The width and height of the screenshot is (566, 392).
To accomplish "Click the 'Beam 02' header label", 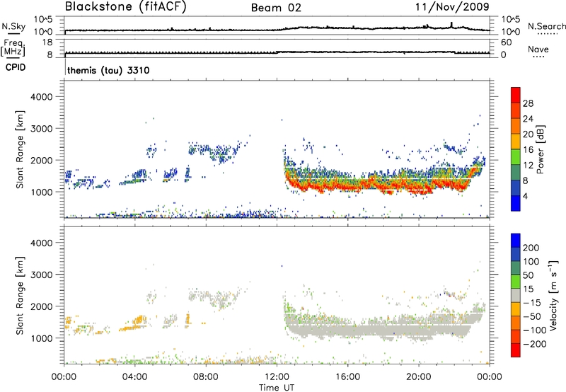I will (276, 8).
